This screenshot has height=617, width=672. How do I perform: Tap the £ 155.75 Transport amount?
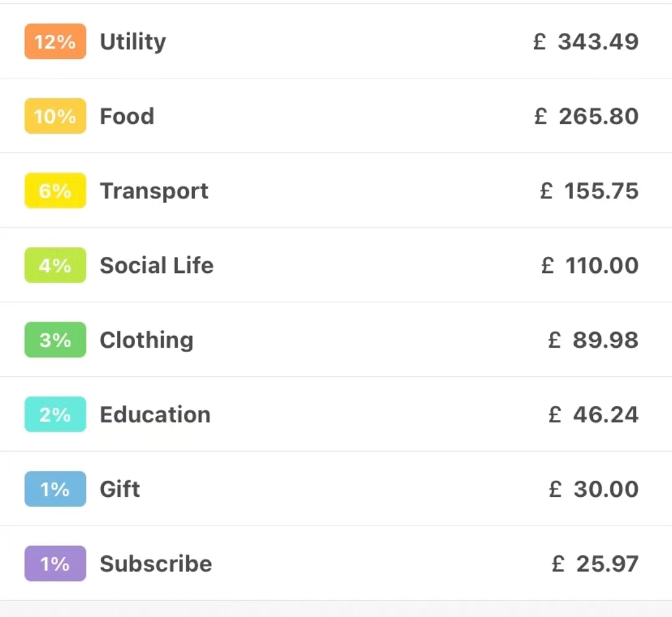click(x=589, y=191)
